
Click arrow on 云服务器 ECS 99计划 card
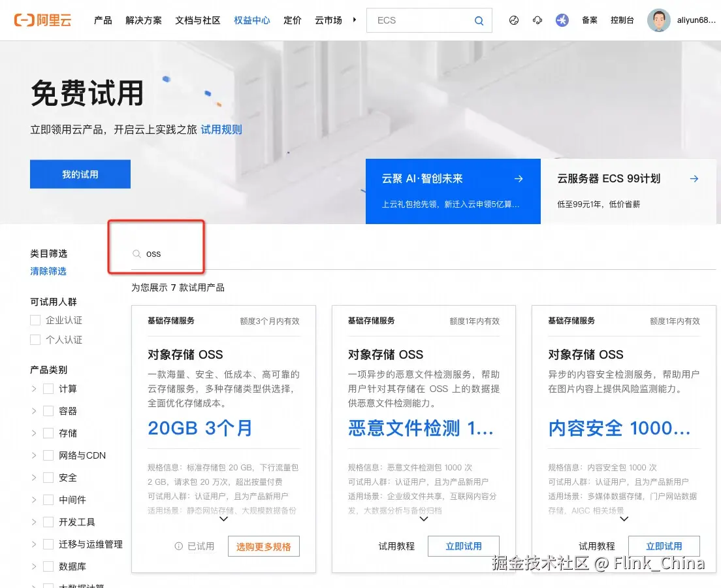point(694,178)
